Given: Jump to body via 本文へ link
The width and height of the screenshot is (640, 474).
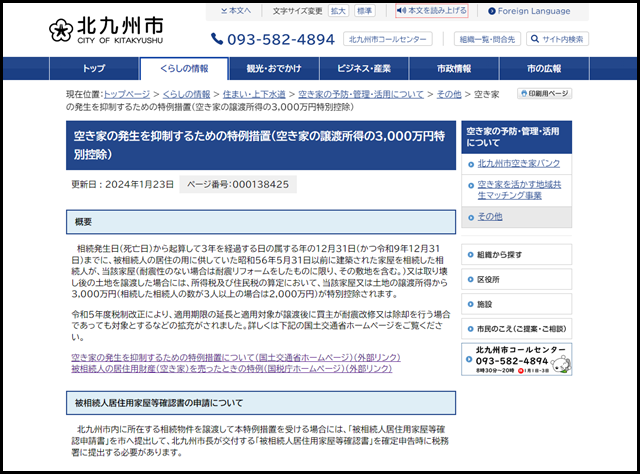Looking at the screenshot, I should click(x=236, y=11).
